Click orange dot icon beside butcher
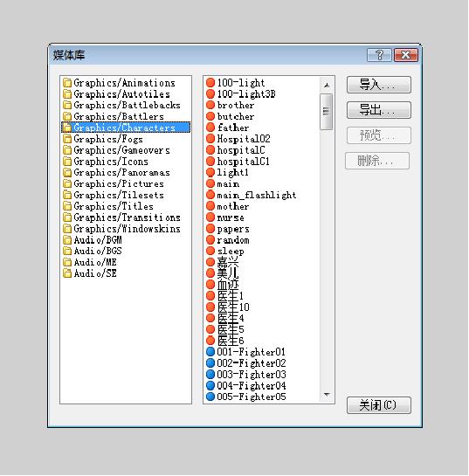Screen dimensions: 469x476 (210, 116)
